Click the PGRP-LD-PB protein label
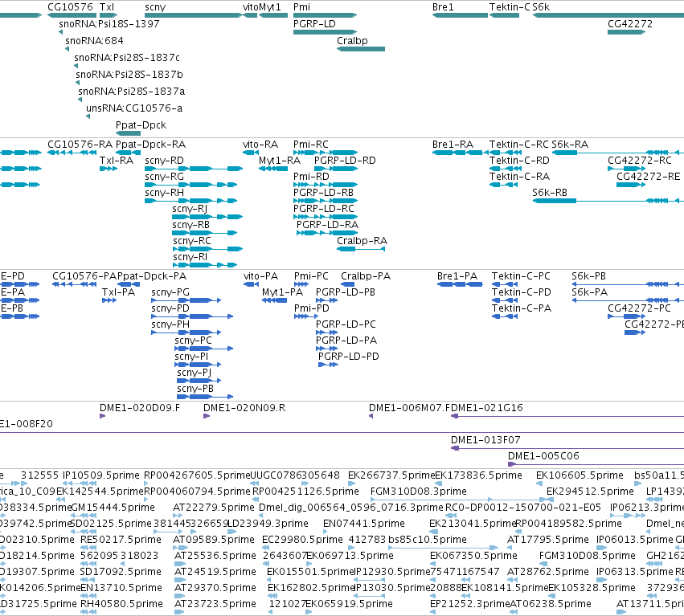 [x=346, y=292]
